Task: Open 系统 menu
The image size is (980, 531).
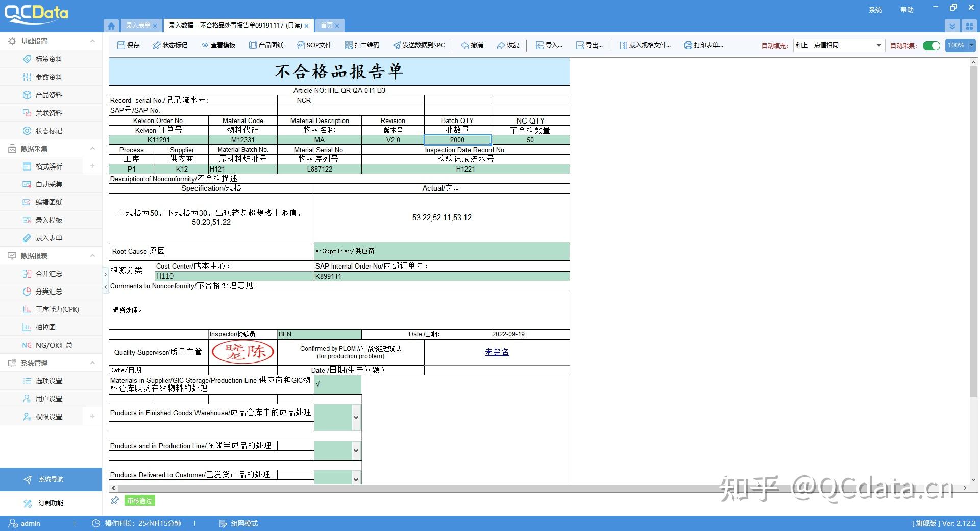Action: [875, 10]
